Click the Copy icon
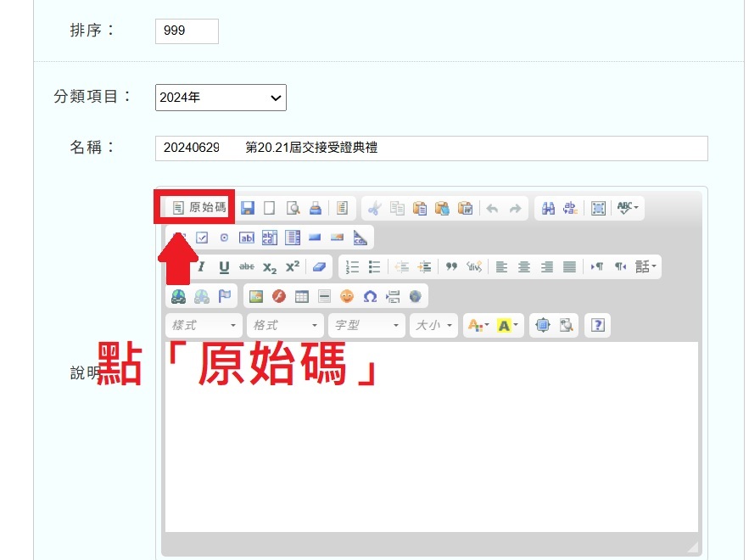This screenshot has height=560, width=749. click(397, 209)
